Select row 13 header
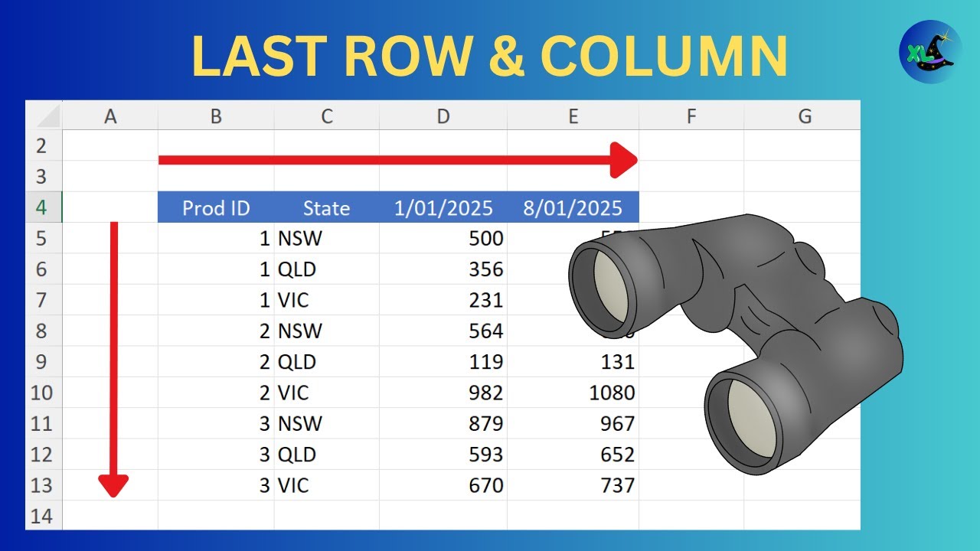Screen dimensions: 980x551 (x=44, y=485)
